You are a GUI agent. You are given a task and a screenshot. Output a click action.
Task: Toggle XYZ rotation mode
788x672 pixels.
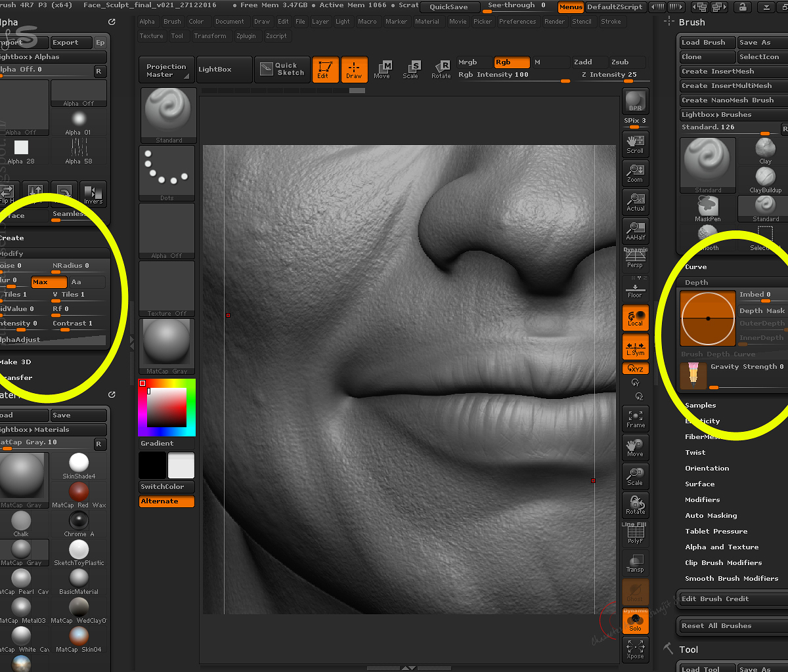click(635, 369)
